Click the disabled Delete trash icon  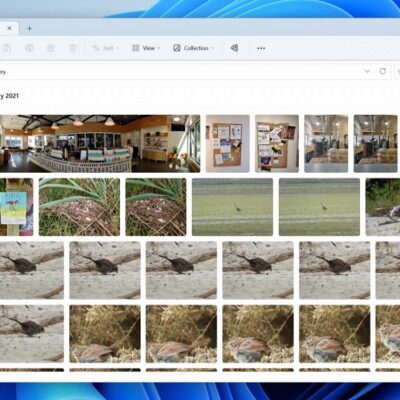coord(73,48)
